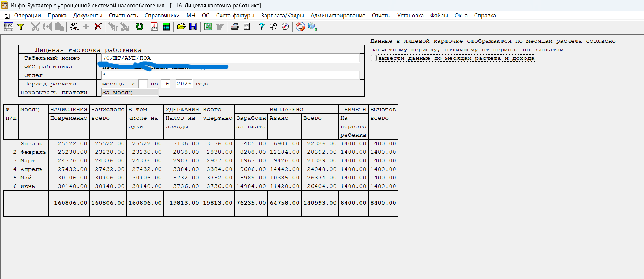Open the Операции menu
Viewport: 644px width, 279px height.
(x=28, y=16)
